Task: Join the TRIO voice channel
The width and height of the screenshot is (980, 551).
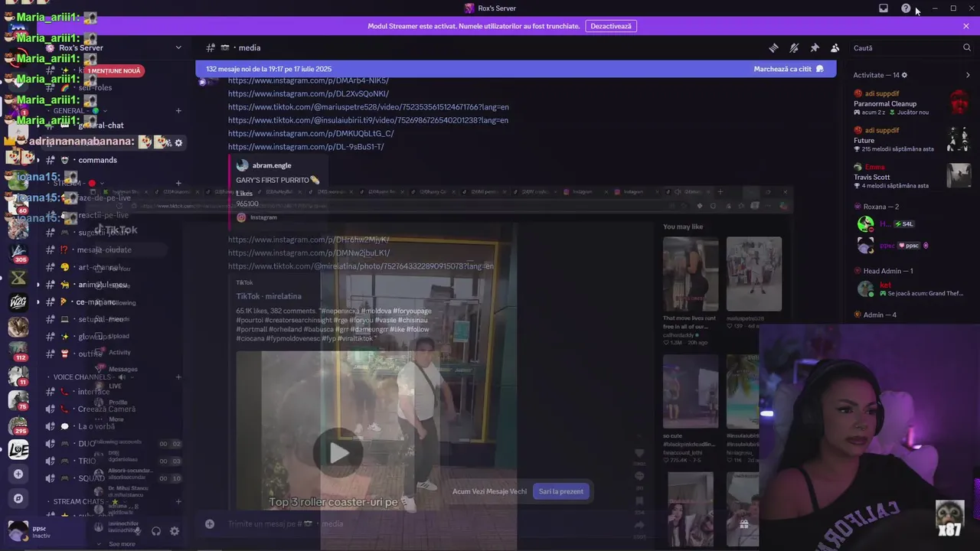Action: (x=113, y=461)
